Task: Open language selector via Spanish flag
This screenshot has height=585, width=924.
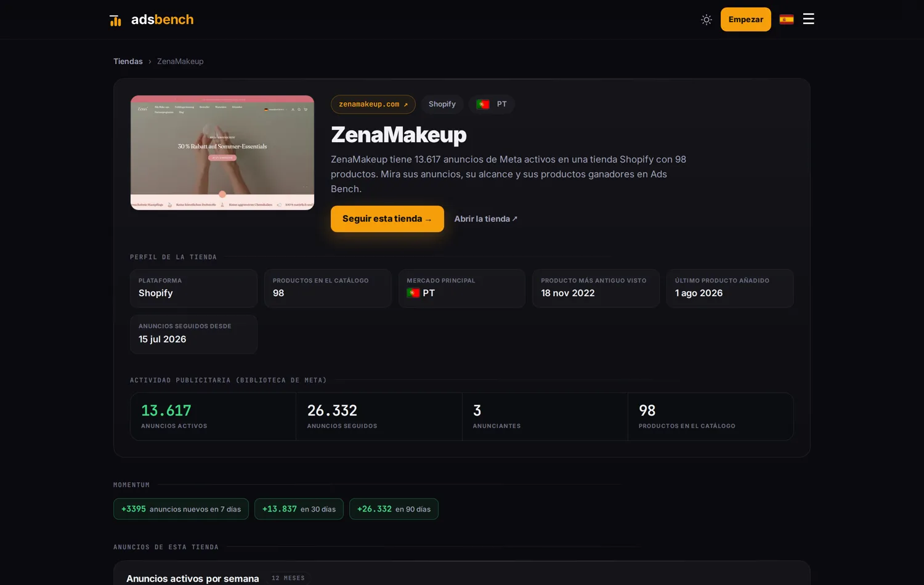Action: (x=787, y=20)
